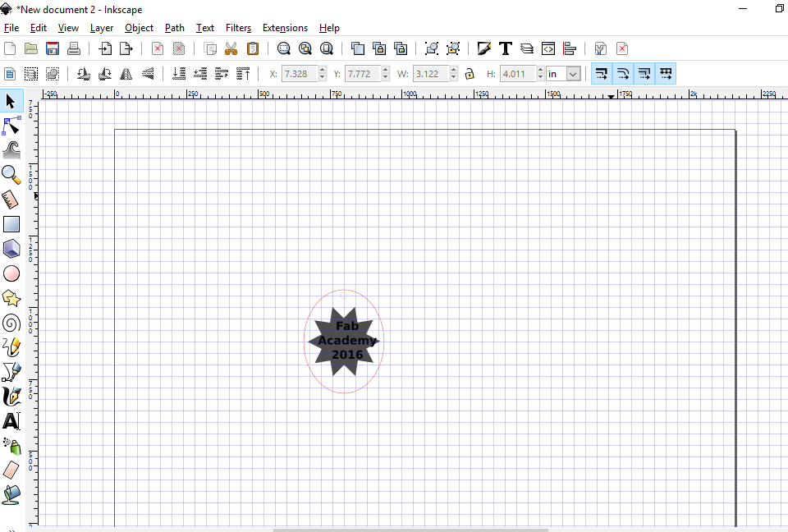Screen dimensions: 788x532
Task: Increase X position spinner
Action: point(323,70)
